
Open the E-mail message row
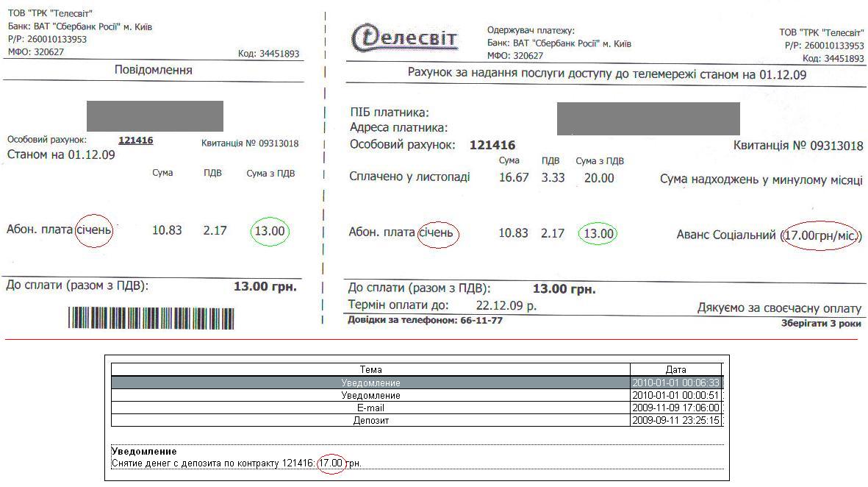pyautogui.click(x=370, y=408)
